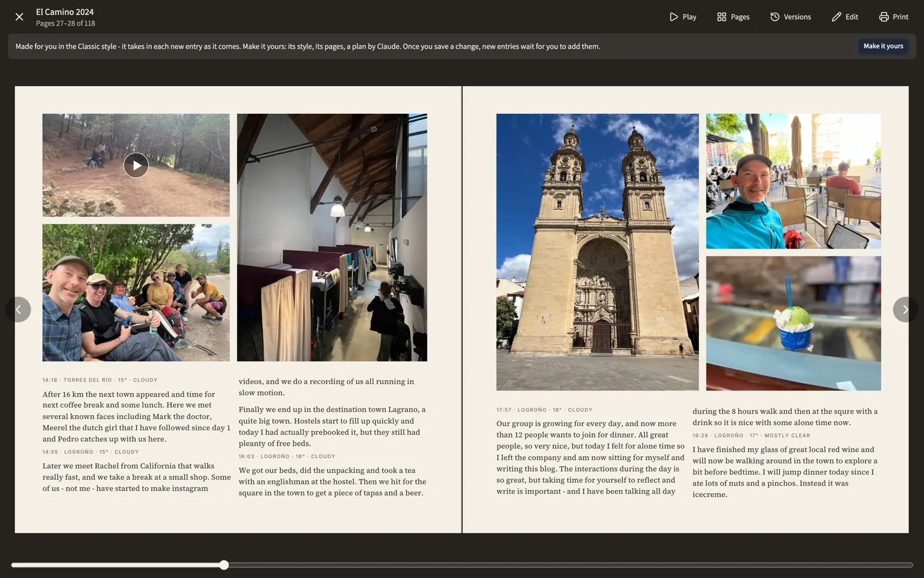Screen dimensions: 924x578
Task: Go to previous pages with left arrow
Action: [x=18, y=310]
